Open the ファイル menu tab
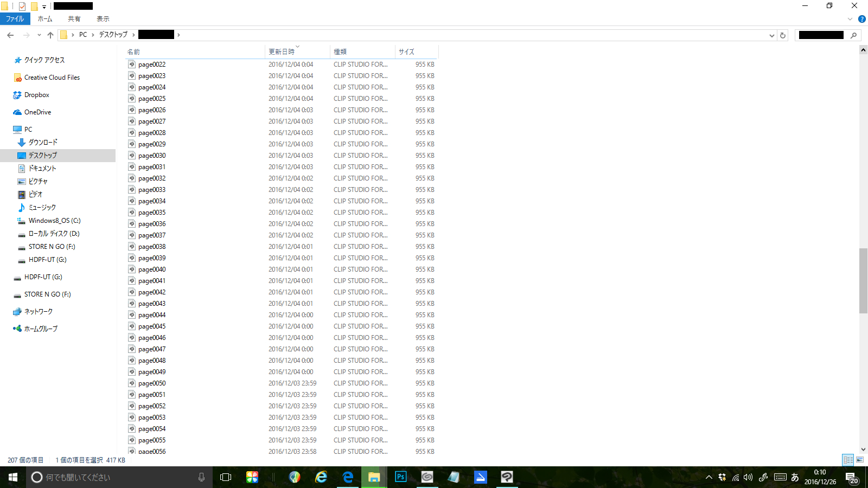 point(15,19)
